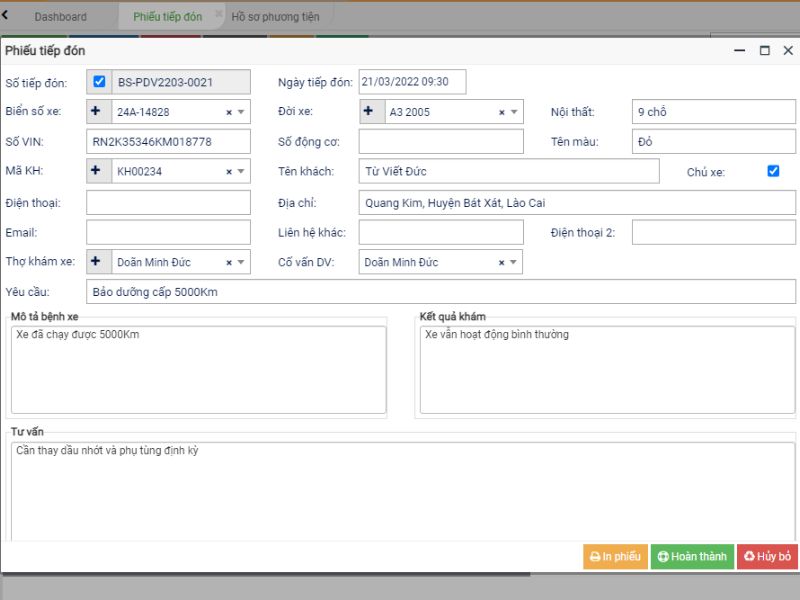Expand the Thợ khám xe dropdown

click(241, 263)
